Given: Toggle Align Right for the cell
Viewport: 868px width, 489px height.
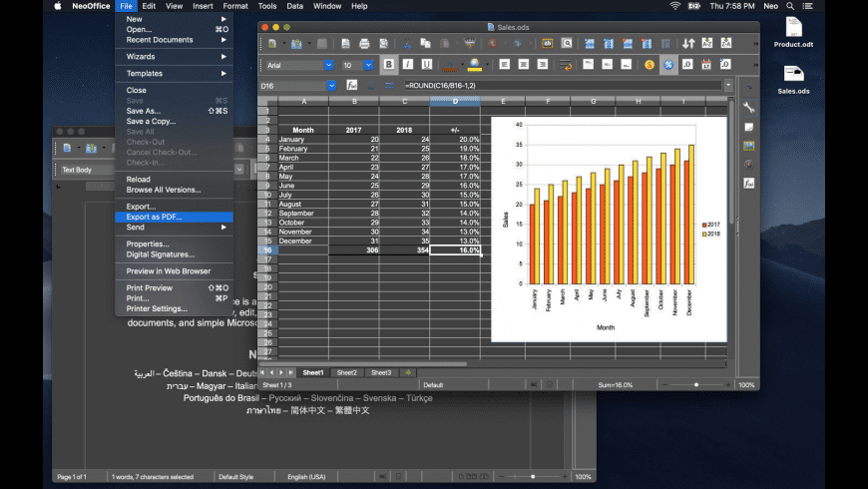Looking at the screenshot, I should [x=543, y=65].
